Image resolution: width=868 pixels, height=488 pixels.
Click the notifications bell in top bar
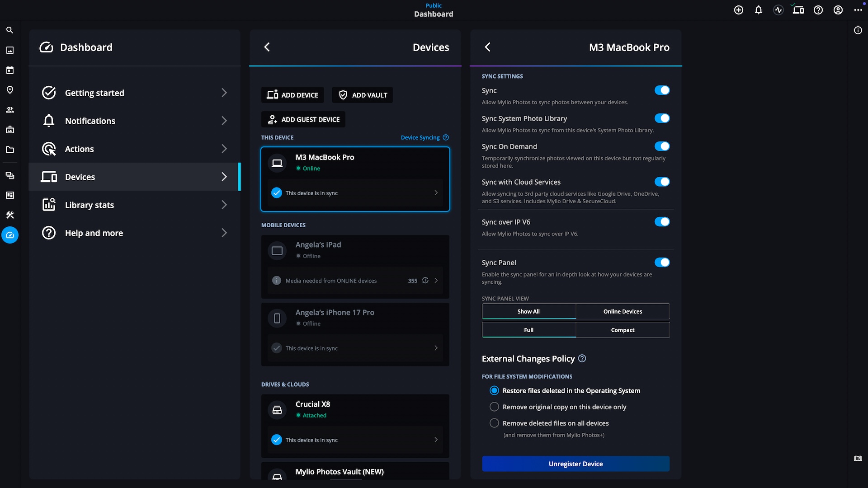(759, 10)
